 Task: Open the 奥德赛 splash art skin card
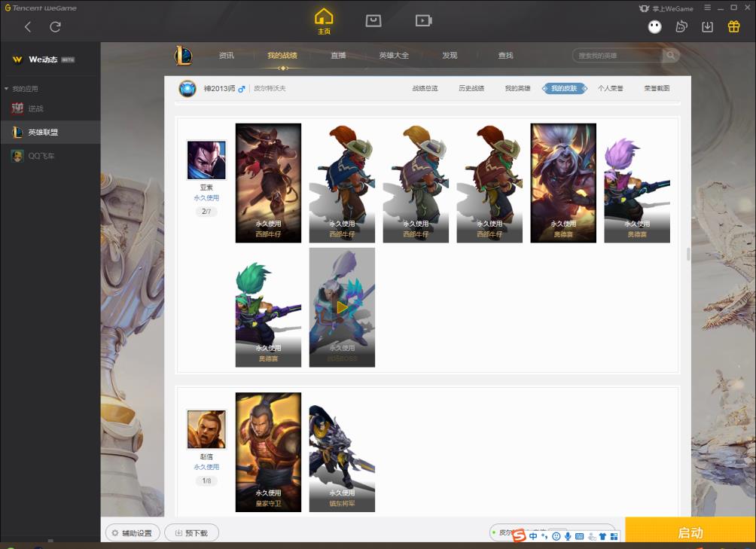563,183
